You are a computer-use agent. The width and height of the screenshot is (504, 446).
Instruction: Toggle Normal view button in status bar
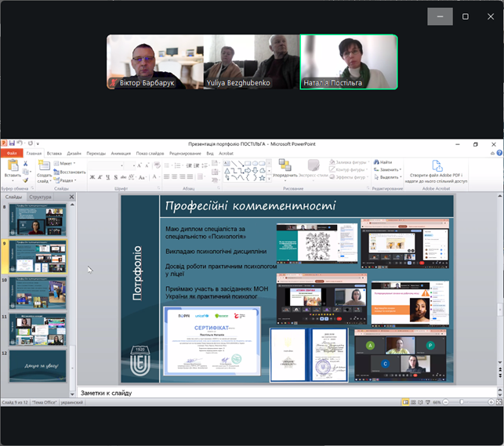click(x=406, y=402)
